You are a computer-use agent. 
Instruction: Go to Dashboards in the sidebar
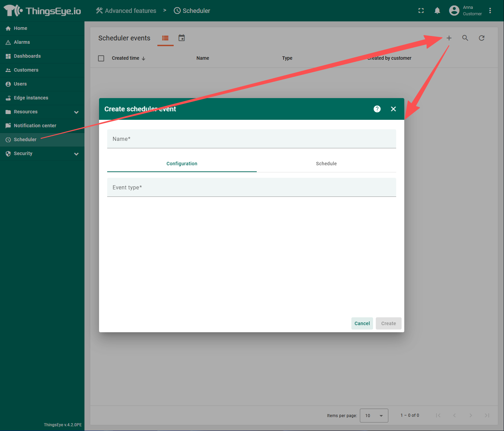[27, 56]
